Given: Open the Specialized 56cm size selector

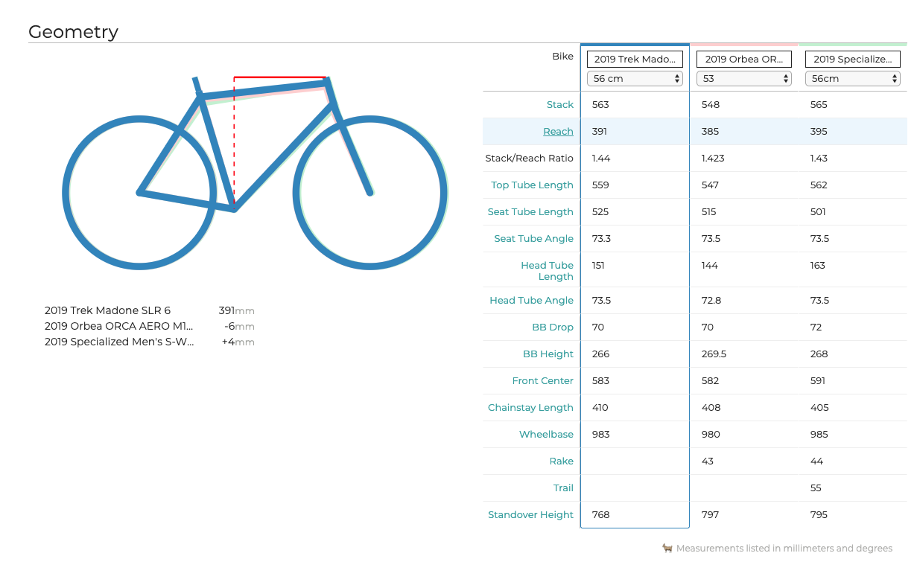Looking at the screenshot, I should click(x=852, y=77).
